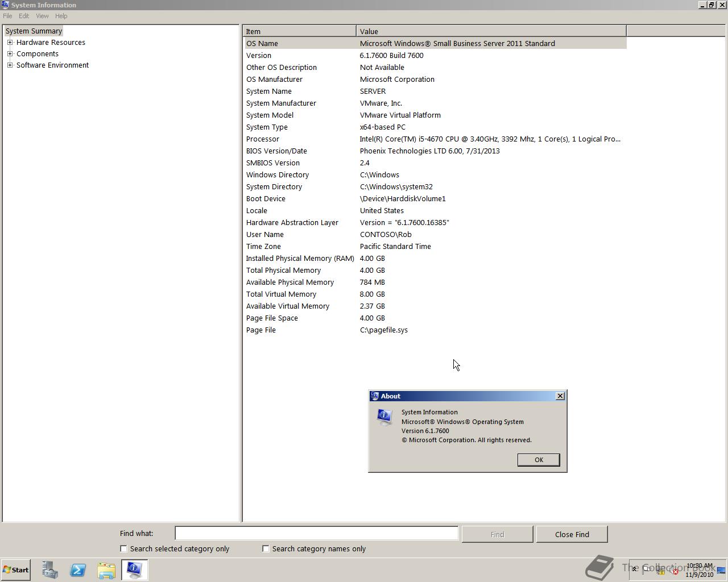
Task: Expand Software Environment tree node
Action: (x=10, y=65)
